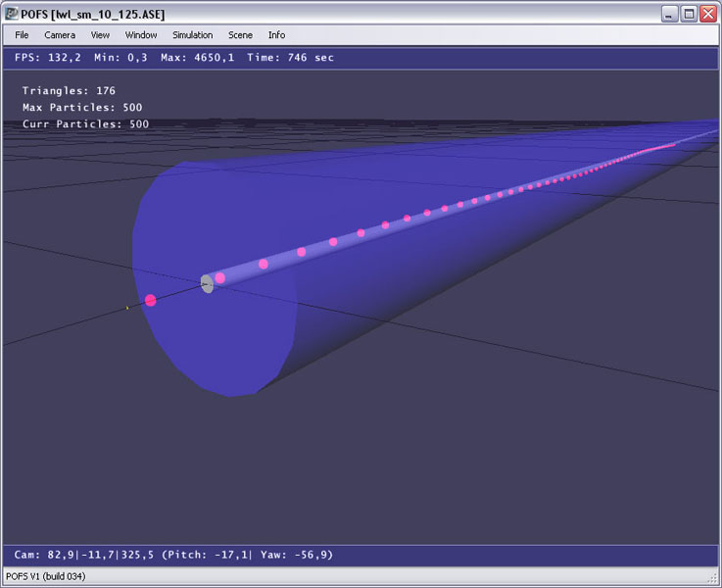Open the Info menu
Viewport: 722px width, 588px height.
point(277,35)
